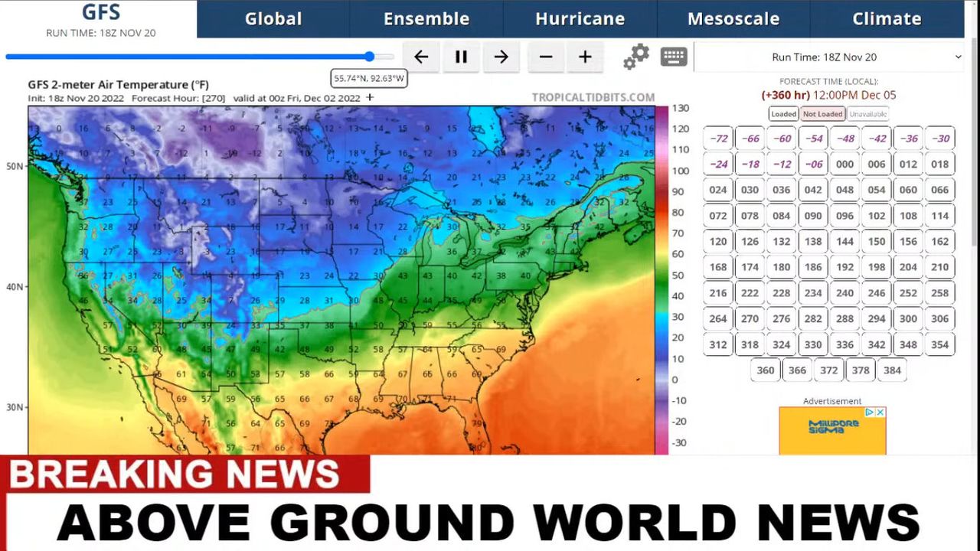
Task: Open the Hurricane menu
Action: tap(580, 19)
